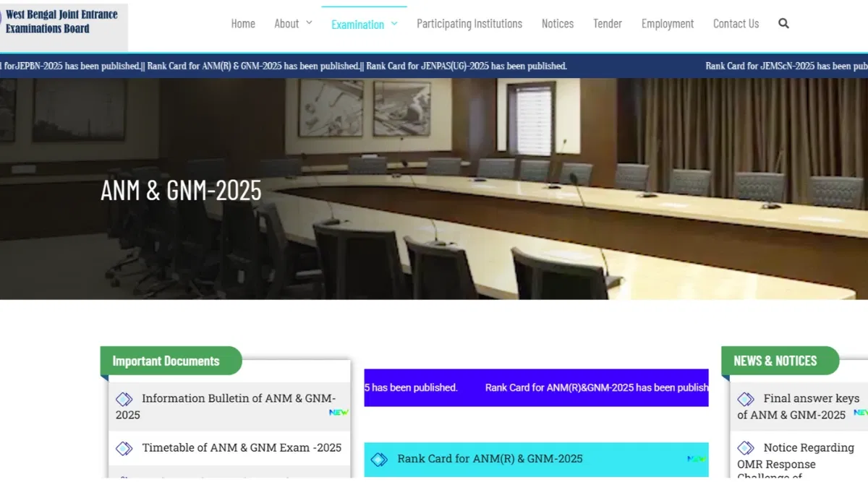Open Information Bulletin of ANM & GNM-2025
The height and width of the screenshot is (482, 868).
(237, 399)
